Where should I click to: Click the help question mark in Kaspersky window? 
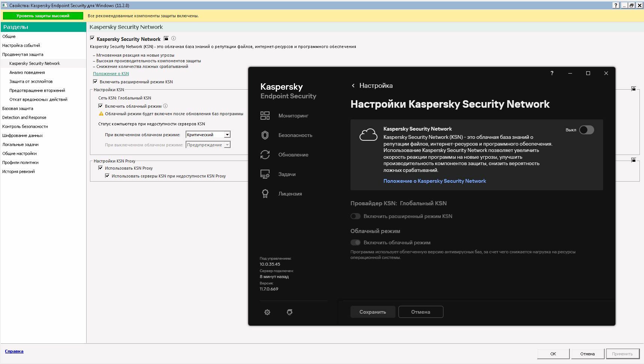pyautogui.click(x=552, y=73)
